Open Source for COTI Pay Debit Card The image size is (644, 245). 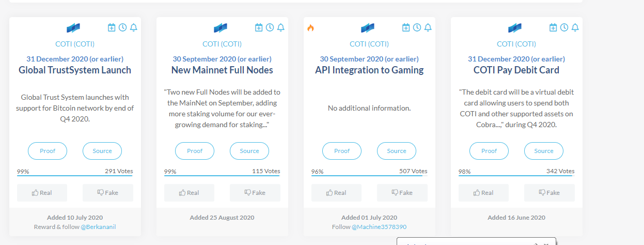[x=544, y=151]
